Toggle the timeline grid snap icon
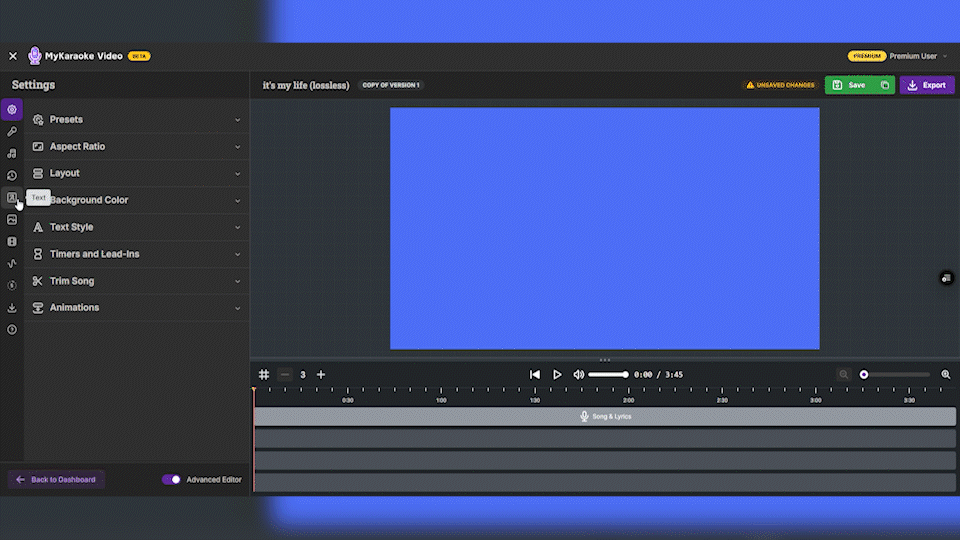Image resolution: width=960 pixels, height=540 pixels. (x=264, y=375)
